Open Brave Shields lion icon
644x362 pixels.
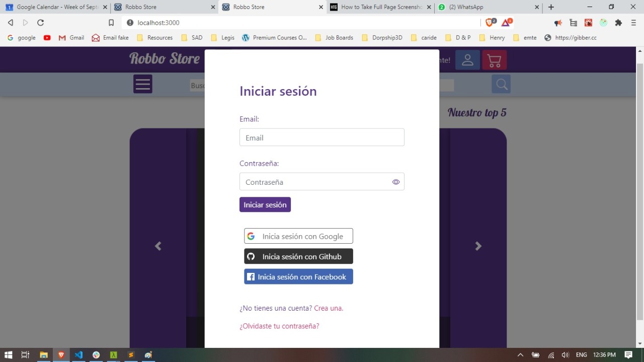click(x=490, y=23)
